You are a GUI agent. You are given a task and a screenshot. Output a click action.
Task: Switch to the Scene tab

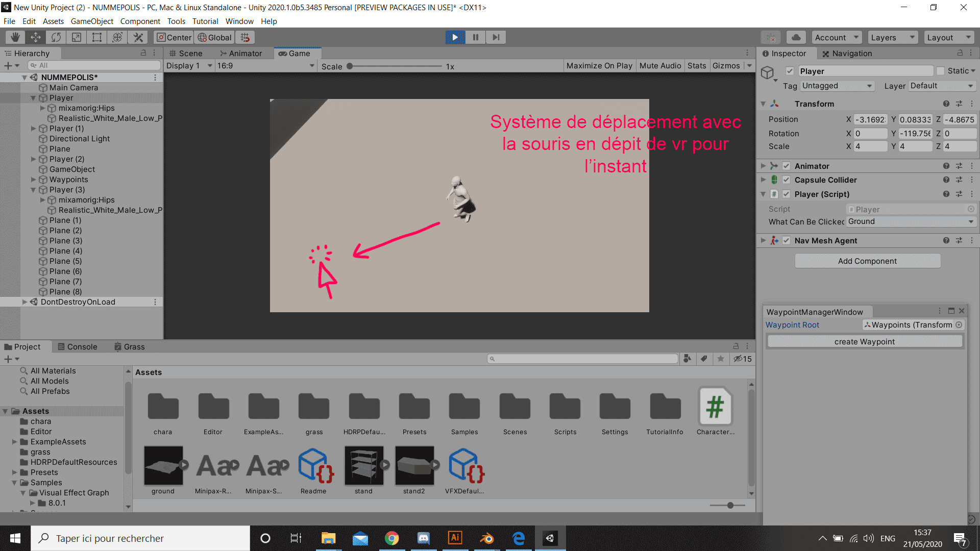tap(186, 53)
